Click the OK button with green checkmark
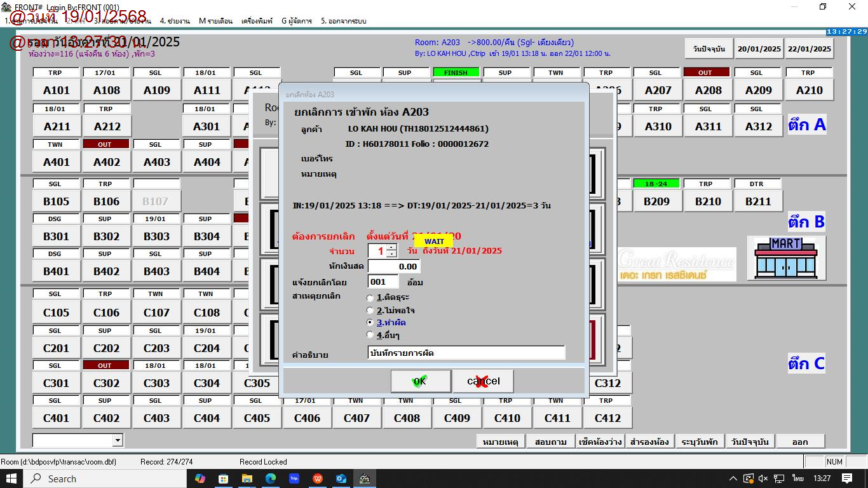Image resolution: width=868 pixels, height=488 pixels. click(x=421, y=381)
